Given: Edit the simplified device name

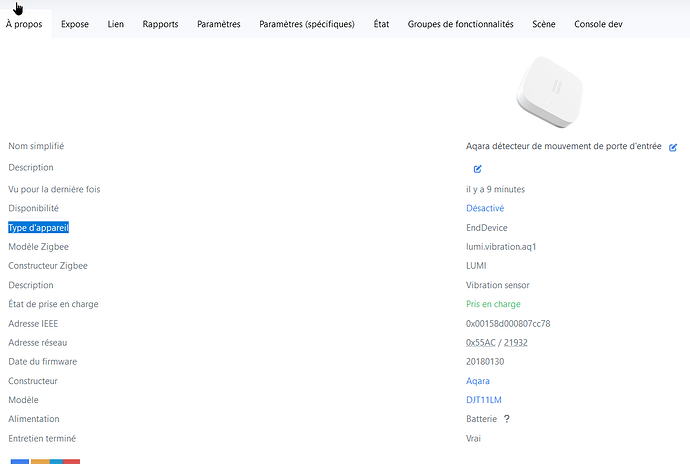Looking at the screenshot, I should pyautogui.click(x=673, y=147).
